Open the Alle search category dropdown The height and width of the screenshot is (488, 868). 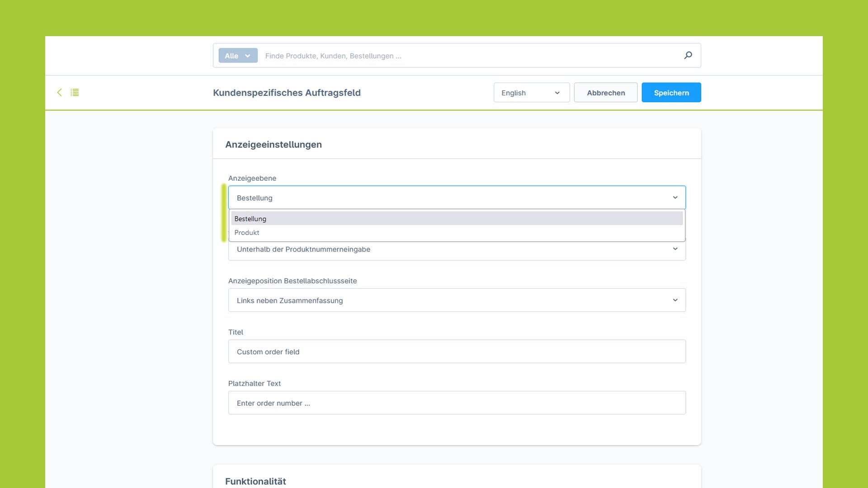[x=238, y=56]
